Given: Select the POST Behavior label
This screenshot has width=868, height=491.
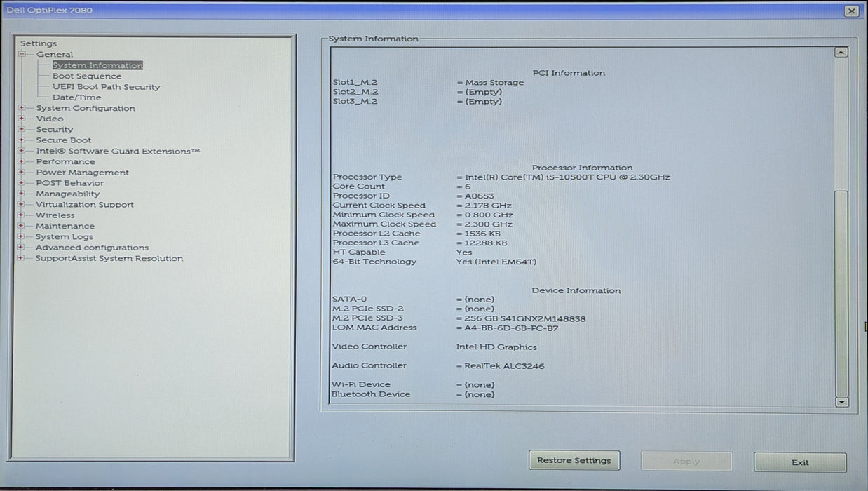Looking at the screenshot, I should 69,183.
